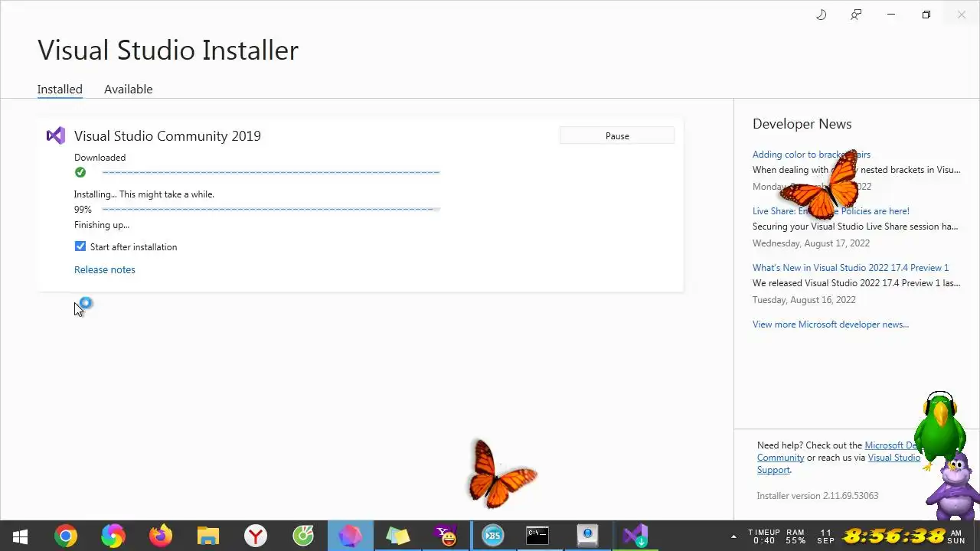This screenshot has width=980, height=551.
Task: Click Installer version 2.11.69.53063 text
Action: [x=818, y=495]
